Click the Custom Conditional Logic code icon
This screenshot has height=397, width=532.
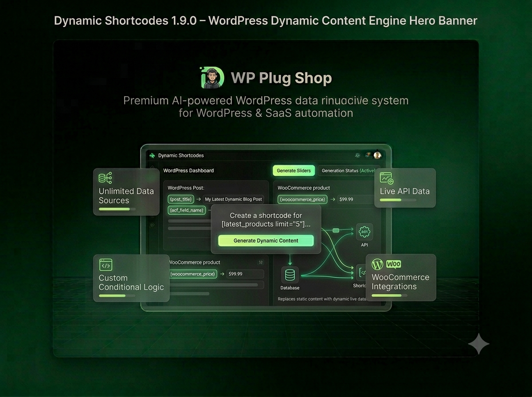pyautogui.click(x=106, y=265)
